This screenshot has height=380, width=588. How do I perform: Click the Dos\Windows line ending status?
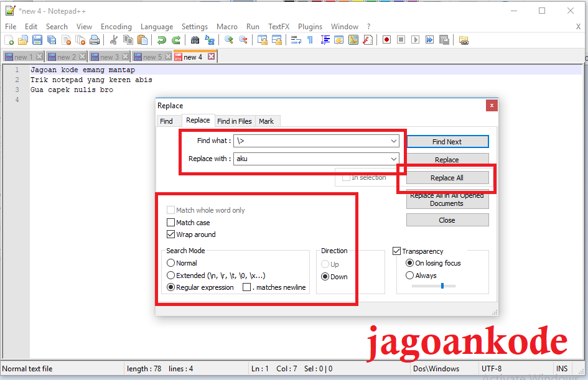(x=436, y=368)
